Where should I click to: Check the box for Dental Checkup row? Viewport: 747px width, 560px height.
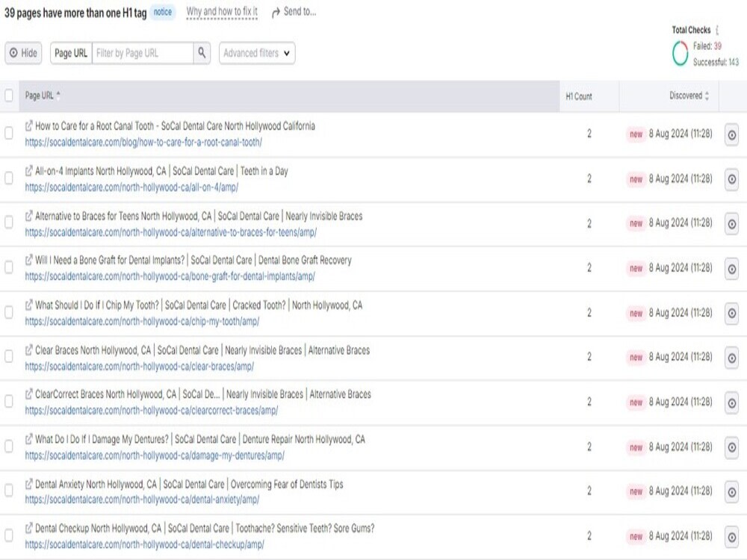click(8, 535)
